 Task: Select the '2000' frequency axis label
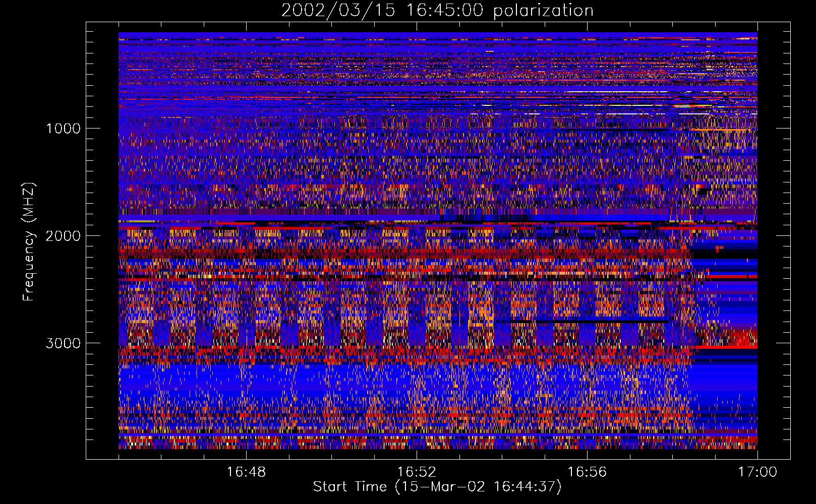click(63, 236)
